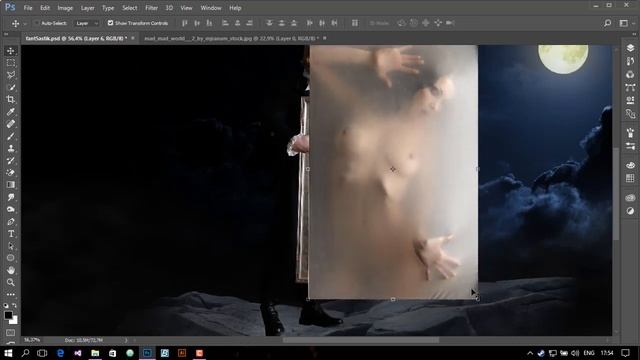Uncheck Show Transform Controls
Viewport: 640px width, 360px height.
click(110, 23)
